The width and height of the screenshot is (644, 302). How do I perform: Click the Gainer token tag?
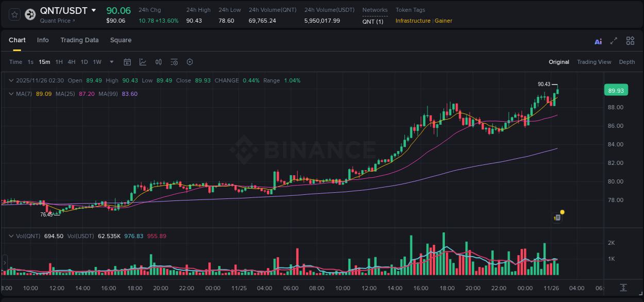pyautogui.click(x=443, y=21)
